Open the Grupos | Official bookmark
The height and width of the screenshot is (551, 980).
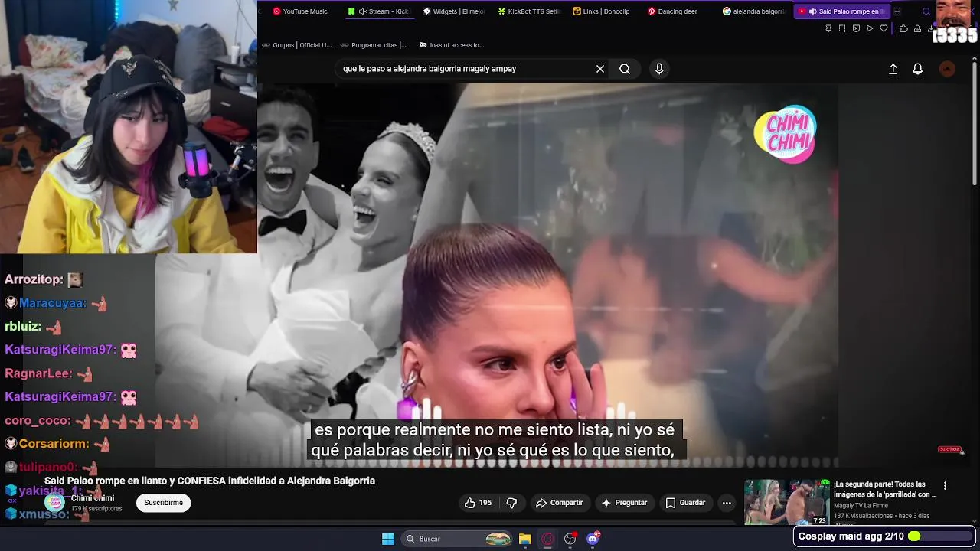(297, 45)
